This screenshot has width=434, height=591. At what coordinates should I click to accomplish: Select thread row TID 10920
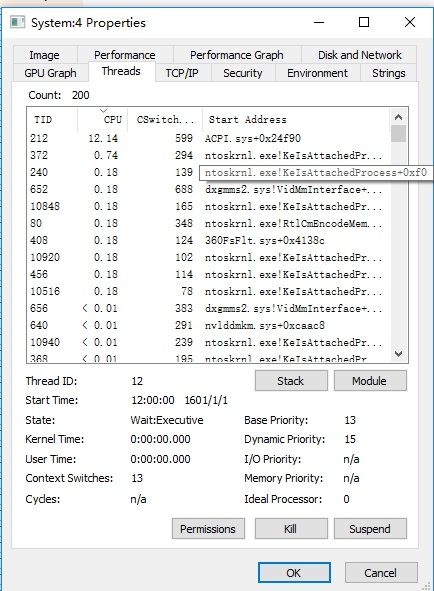click(208, 257)
